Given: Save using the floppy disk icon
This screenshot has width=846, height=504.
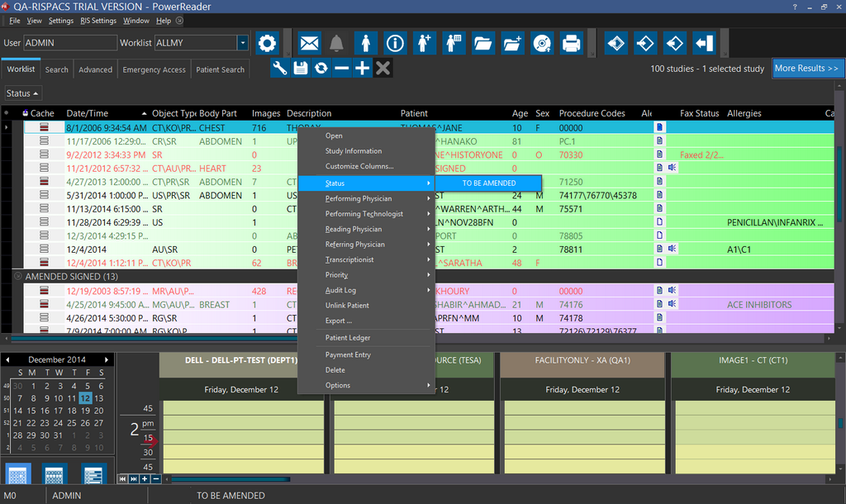Looking at the screenshot, I should 301,69.
